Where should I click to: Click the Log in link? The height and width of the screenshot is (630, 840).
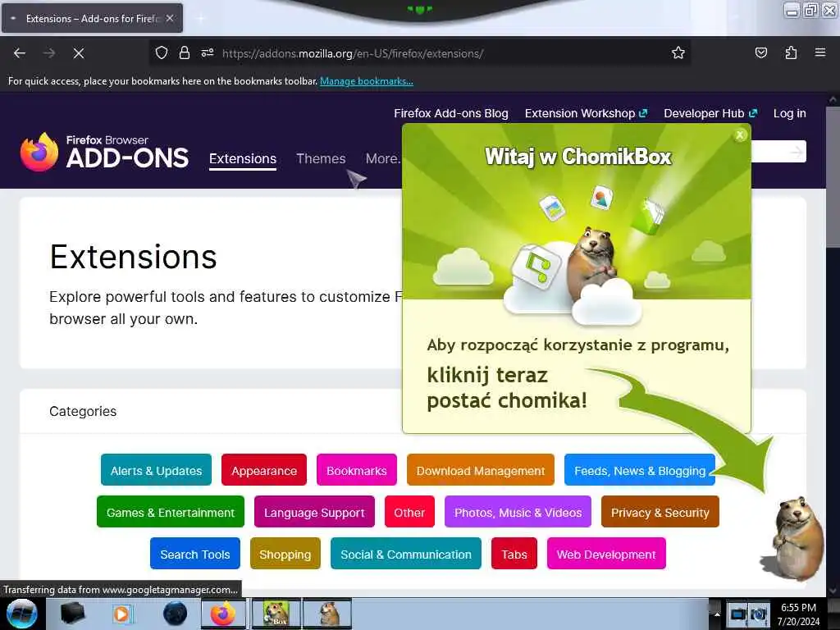790,113
